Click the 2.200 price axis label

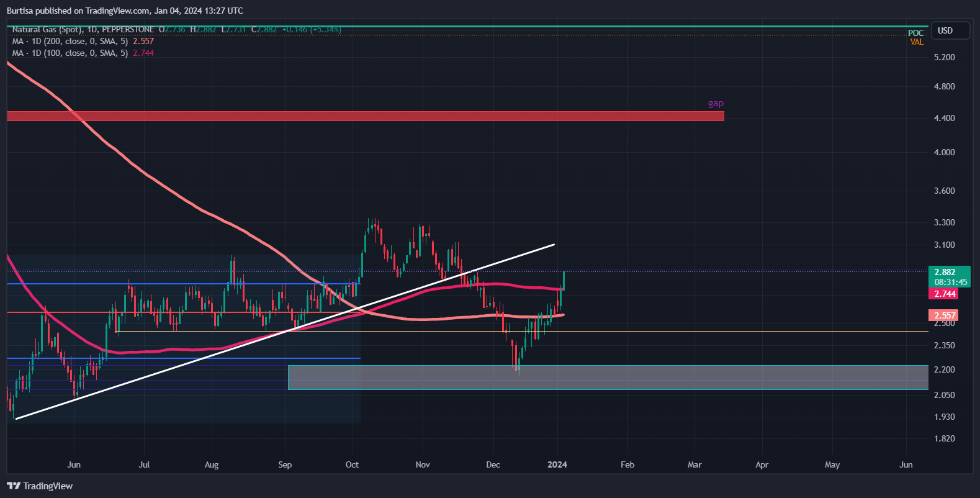(x=944, y=369)
